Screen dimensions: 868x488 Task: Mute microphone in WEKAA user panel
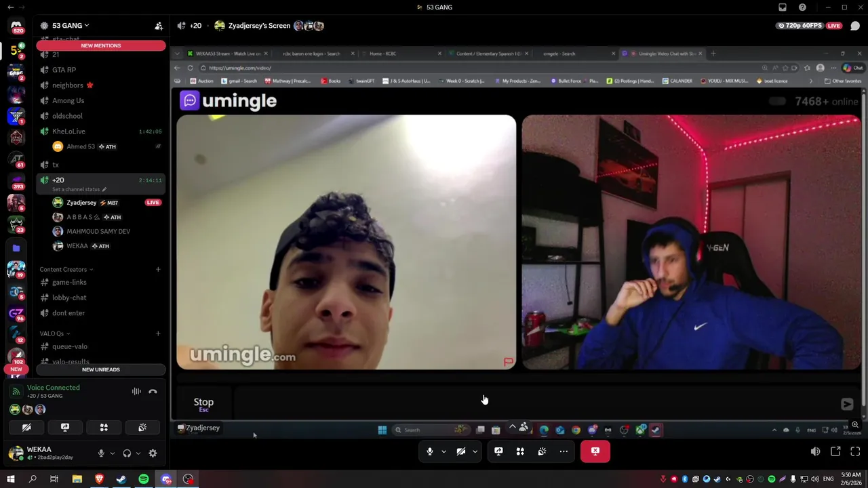(x=101, y=453)
